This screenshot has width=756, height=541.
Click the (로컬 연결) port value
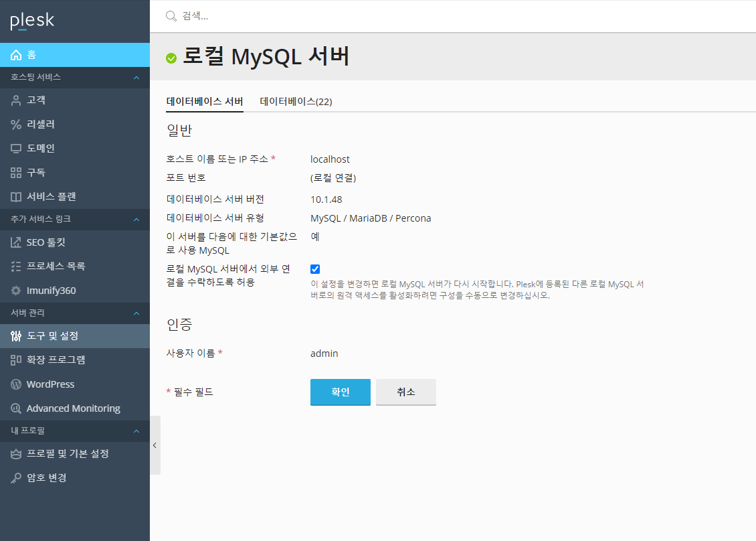333,178
